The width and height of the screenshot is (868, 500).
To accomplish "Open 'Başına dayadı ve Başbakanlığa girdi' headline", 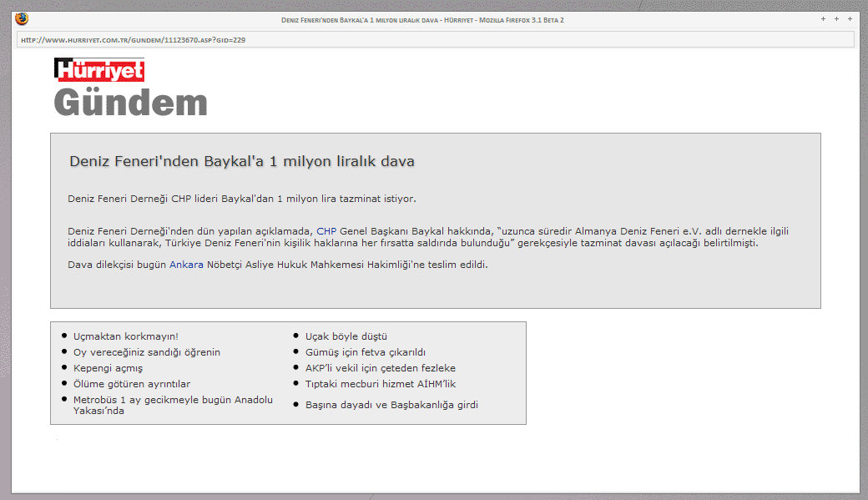I will (391, 405).
